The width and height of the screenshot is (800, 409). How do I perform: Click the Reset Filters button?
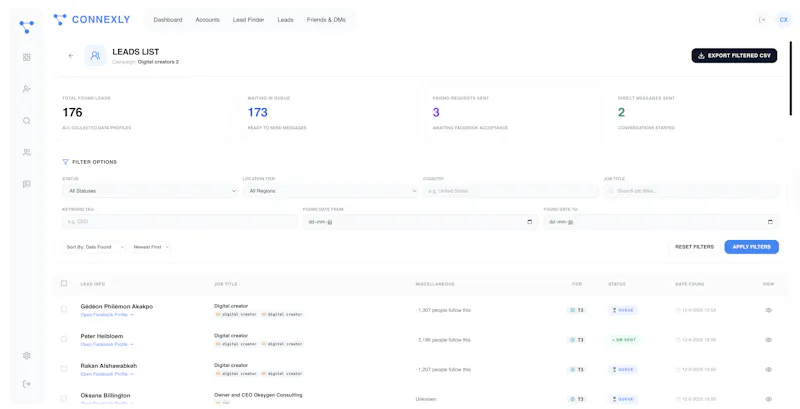click(x=694, y=247)
